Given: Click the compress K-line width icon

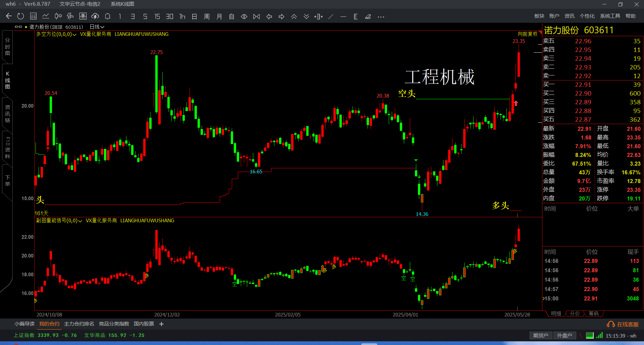Looking at the screenshot, I should click(257, 16).
